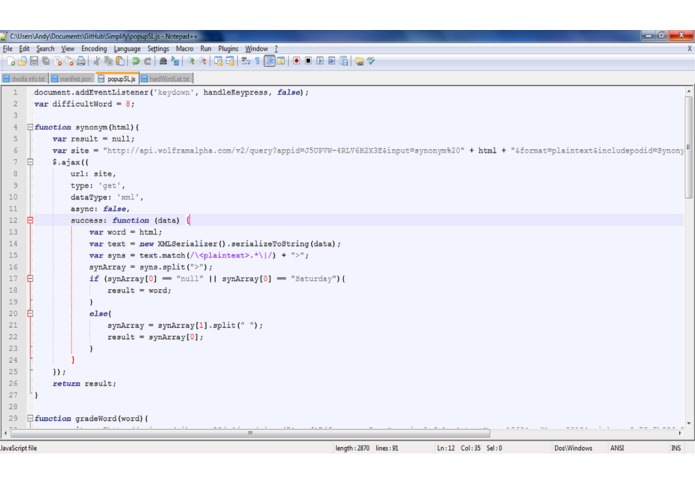Click the Dos\Windows status bar field
695x494 pixels.
coord(573,448)
